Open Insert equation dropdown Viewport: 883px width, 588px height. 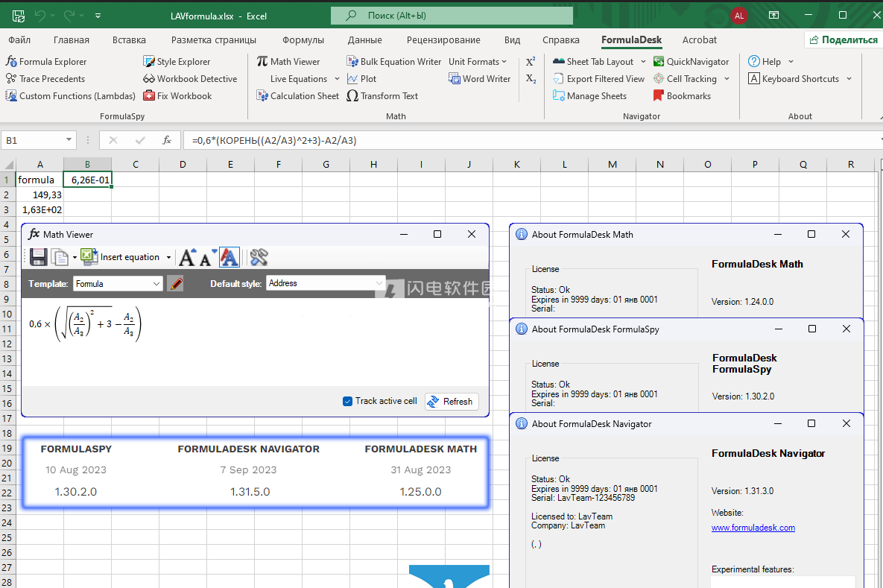tap(168, 257)
